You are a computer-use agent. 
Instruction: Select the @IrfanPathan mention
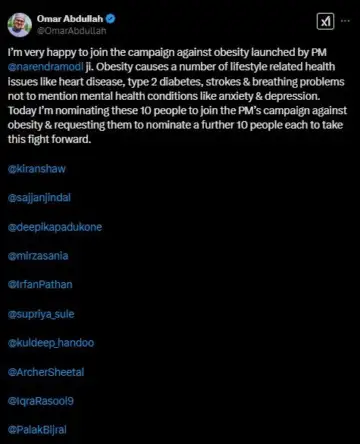(40, 284)
